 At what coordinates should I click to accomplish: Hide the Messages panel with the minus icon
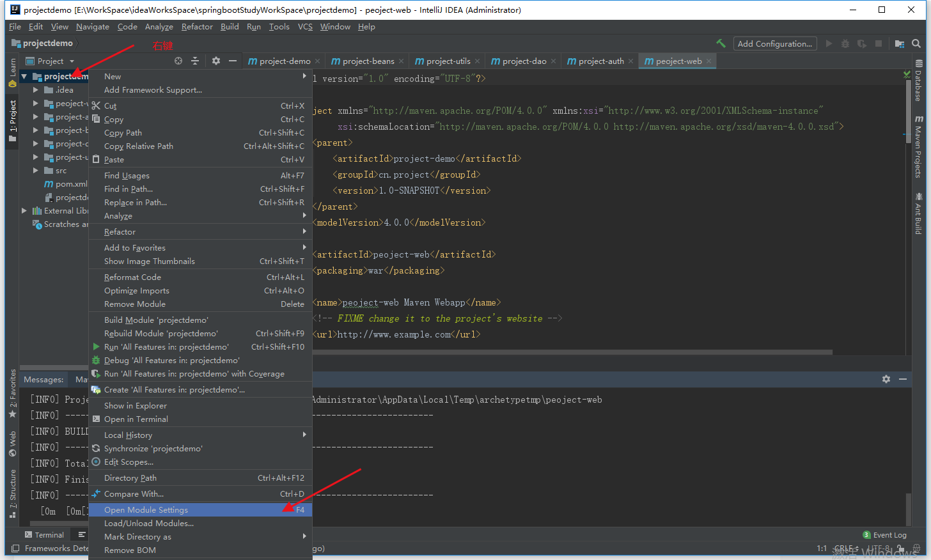903,379
